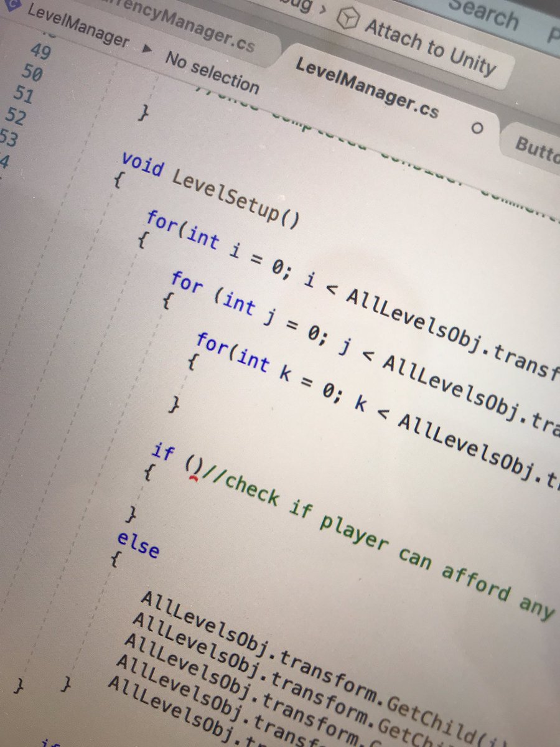Click the for(int i = 0 loop line
560x747 pixels.
(x=352, y=296)
